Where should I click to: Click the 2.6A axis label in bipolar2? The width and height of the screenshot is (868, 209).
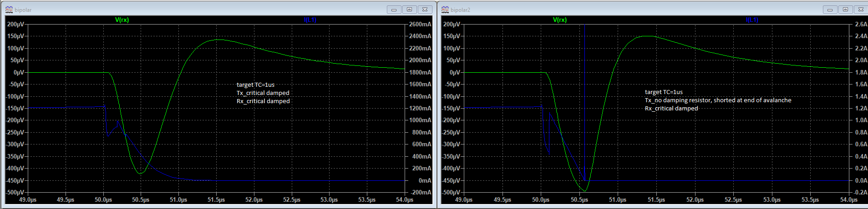pos(861,24)
